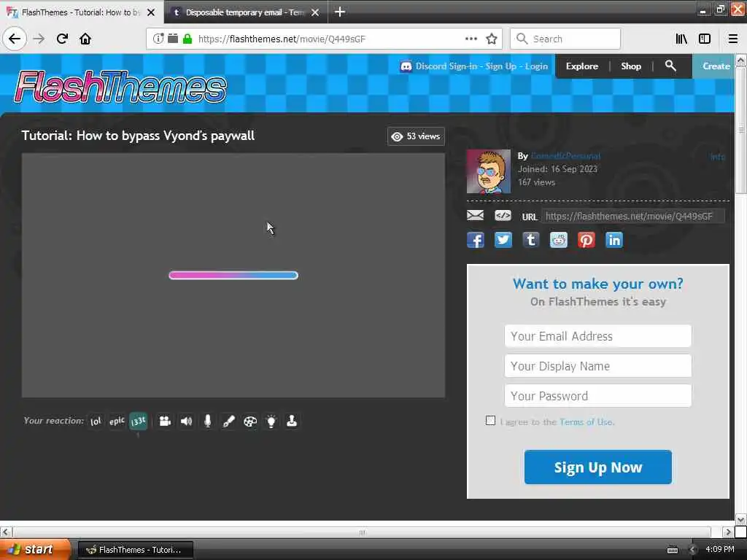Click the vertical scrollbar thumb

click(740, 130)
